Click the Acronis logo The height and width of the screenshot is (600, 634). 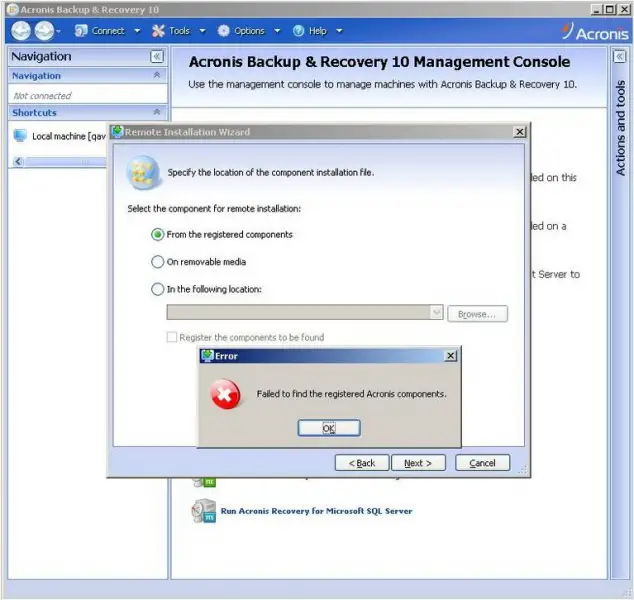pos(595,32)
